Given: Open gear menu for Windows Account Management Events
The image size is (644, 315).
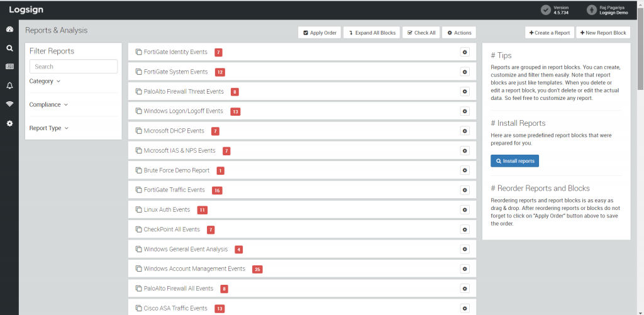Looking at the screenshot, I should click(465, 269).
